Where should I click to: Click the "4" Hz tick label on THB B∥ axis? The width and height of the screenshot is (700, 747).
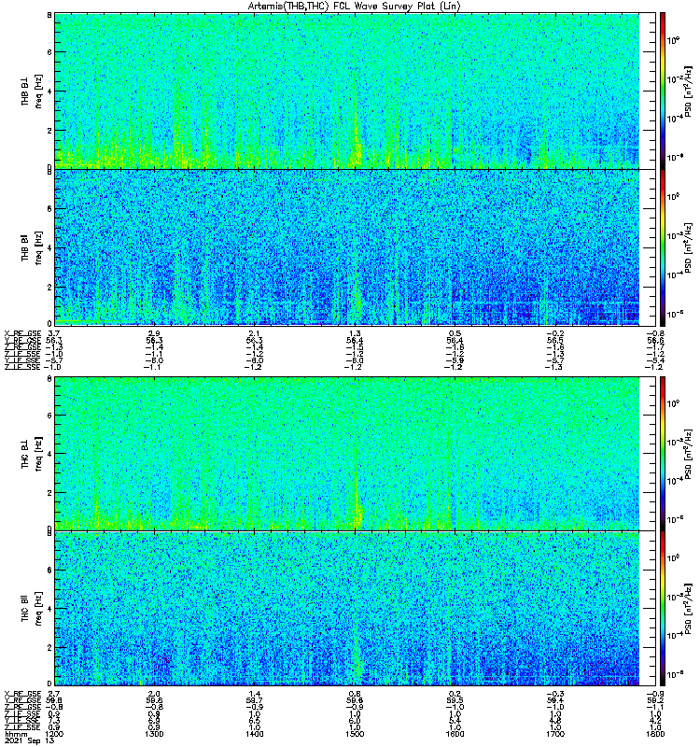49,248
